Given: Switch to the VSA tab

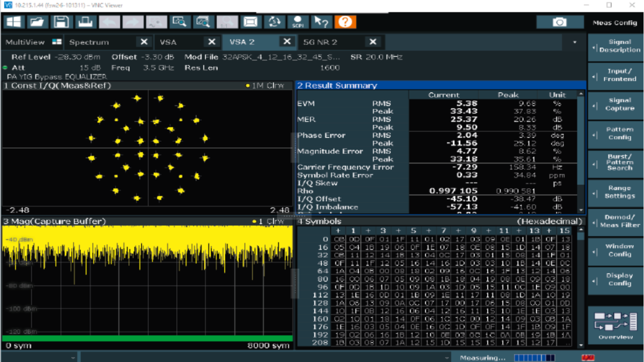Looking at the screenshot, I should [x=168, y=42].
